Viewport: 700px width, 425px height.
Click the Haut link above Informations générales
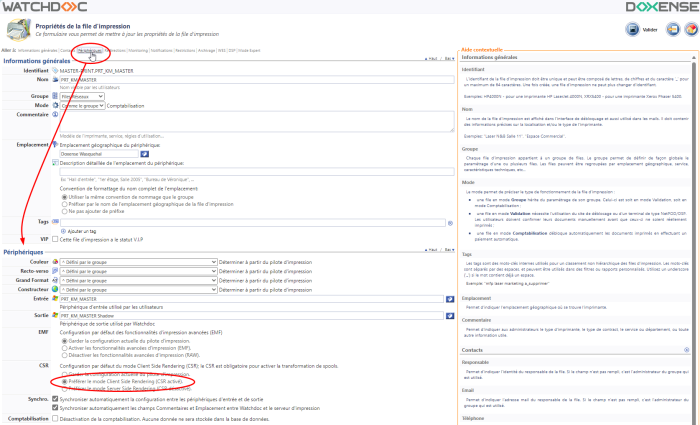coord(432,58)
